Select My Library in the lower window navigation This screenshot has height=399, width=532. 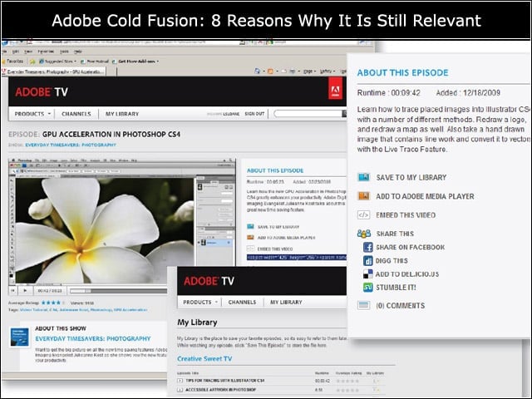[x=286, y=302]
